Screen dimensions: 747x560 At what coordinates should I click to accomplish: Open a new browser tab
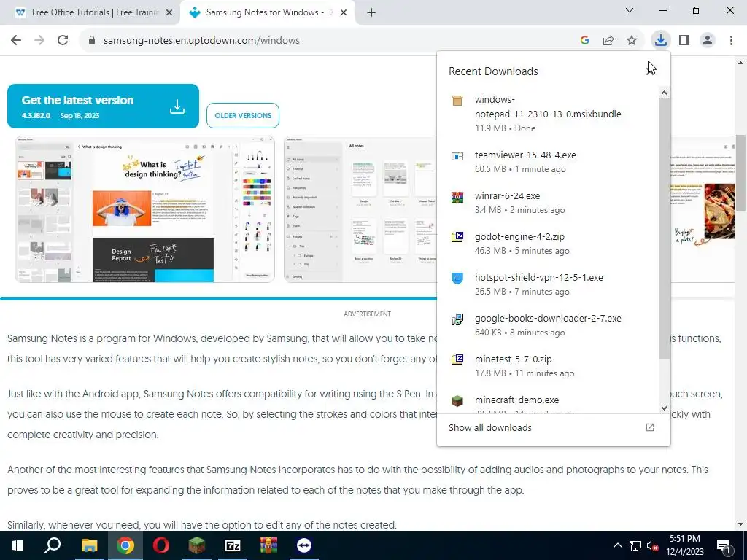[371, 12]
